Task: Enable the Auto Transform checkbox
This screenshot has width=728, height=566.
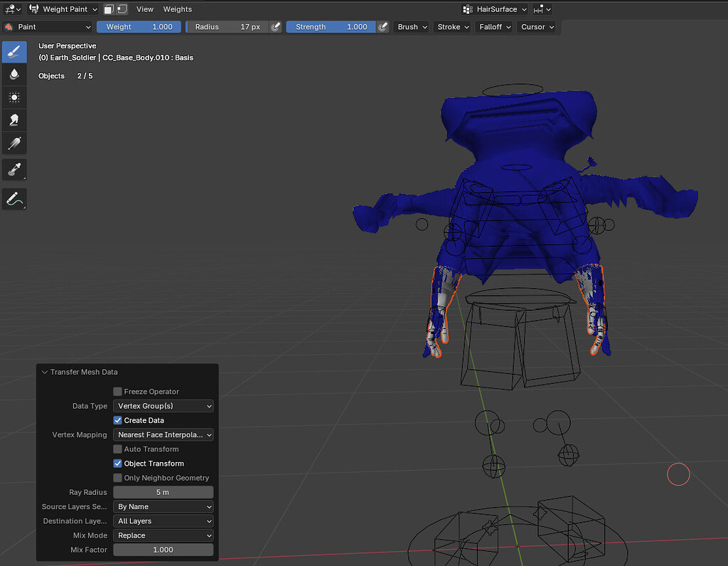Action: pyautogui.click(x=118, y=449)
